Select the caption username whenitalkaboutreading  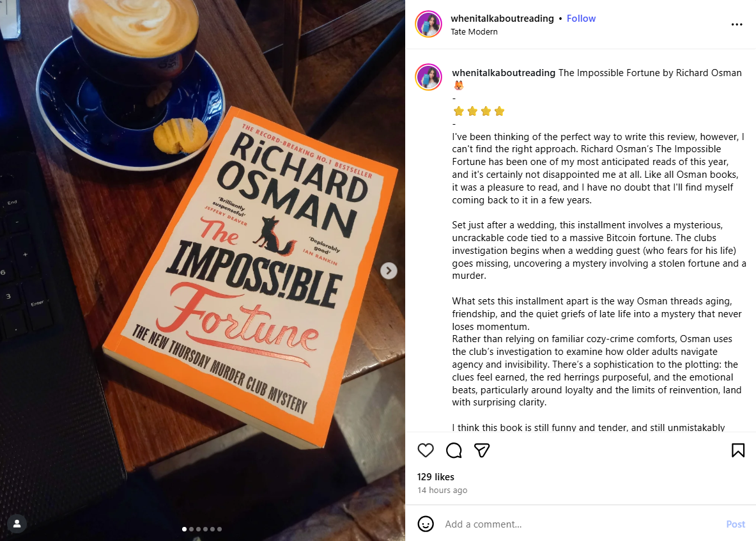(x=504, y=73)
